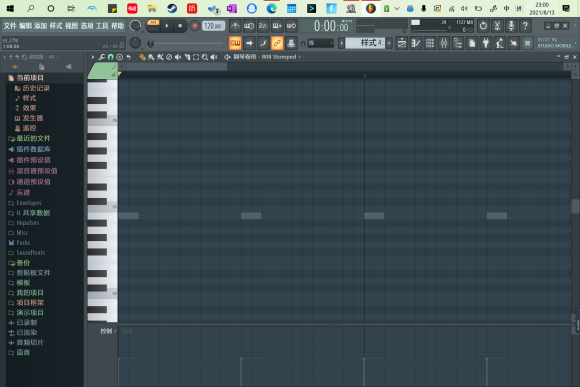Click the master volume knob
Screen dimensions: 580x387
pos(135,26)
